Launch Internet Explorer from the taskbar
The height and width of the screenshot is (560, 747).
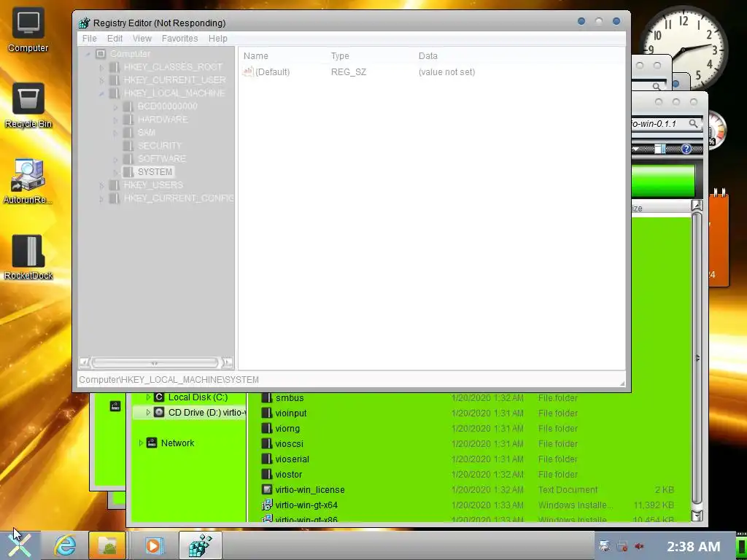pyautogui.click(x=65, y=545)
